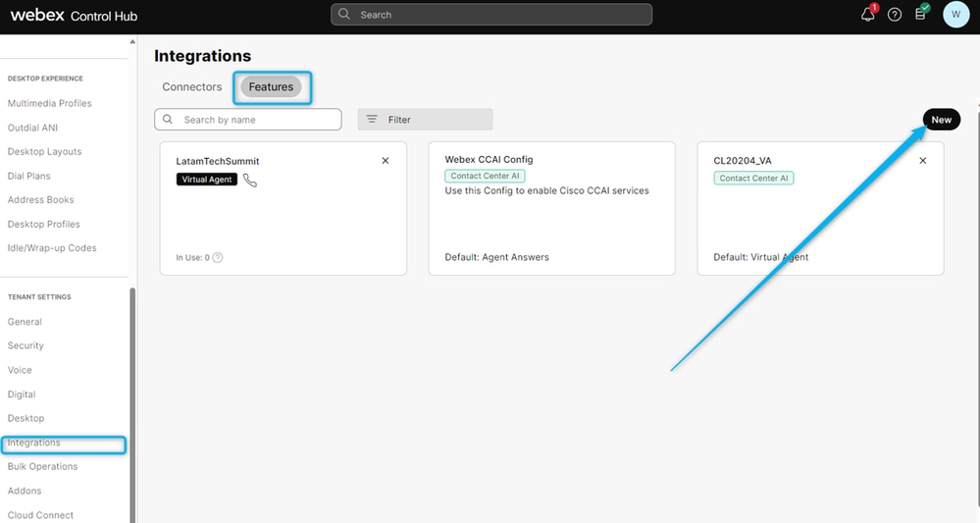Click 'Default: Agent Answers' text
Viewport: 980px width, 523px height.
[497, 257]
